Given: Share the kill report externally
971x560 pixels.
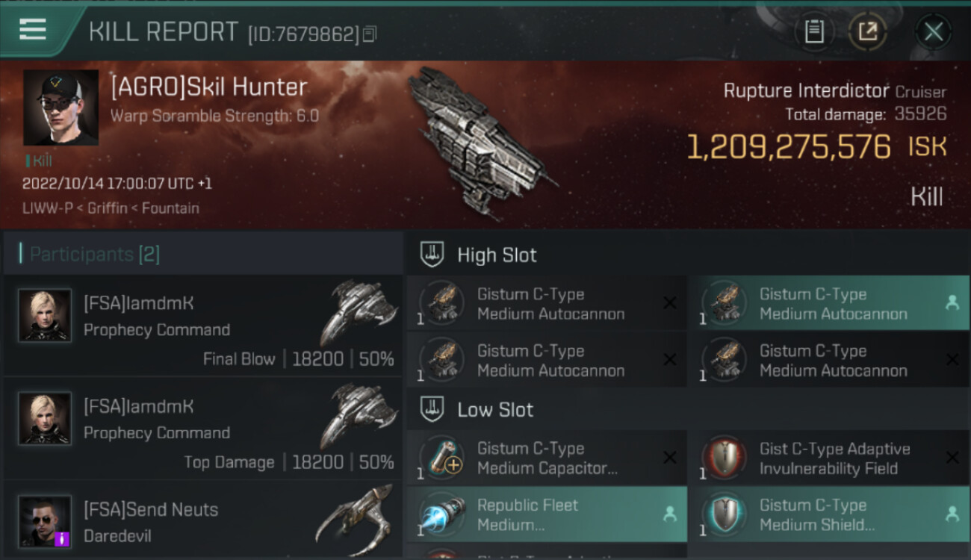Looking at the screenshot, I should pyautogui.click(x=867, y=31).
